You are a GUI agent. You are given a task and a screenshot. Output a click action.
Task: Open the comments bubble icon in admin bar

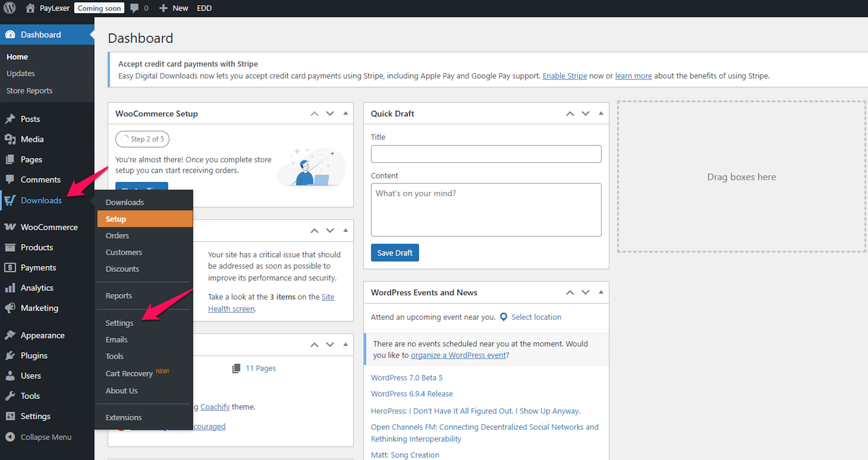click(134, 8)
